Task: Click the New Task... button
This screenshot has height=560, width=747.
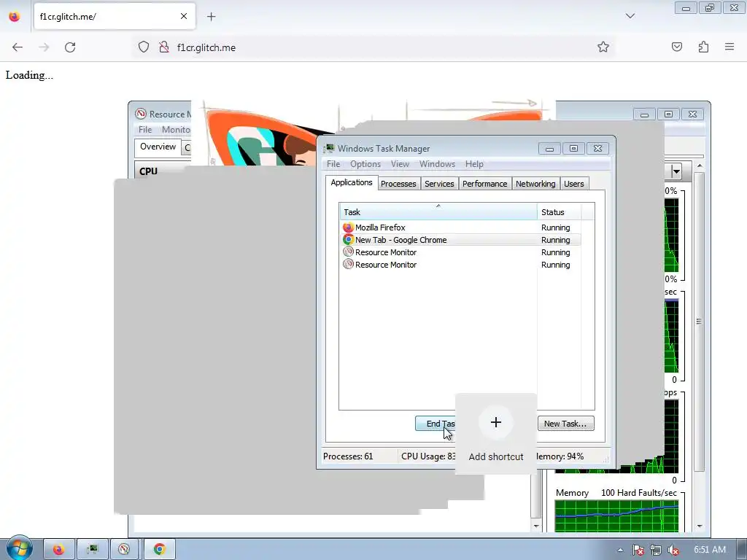Action: [565, 424]
